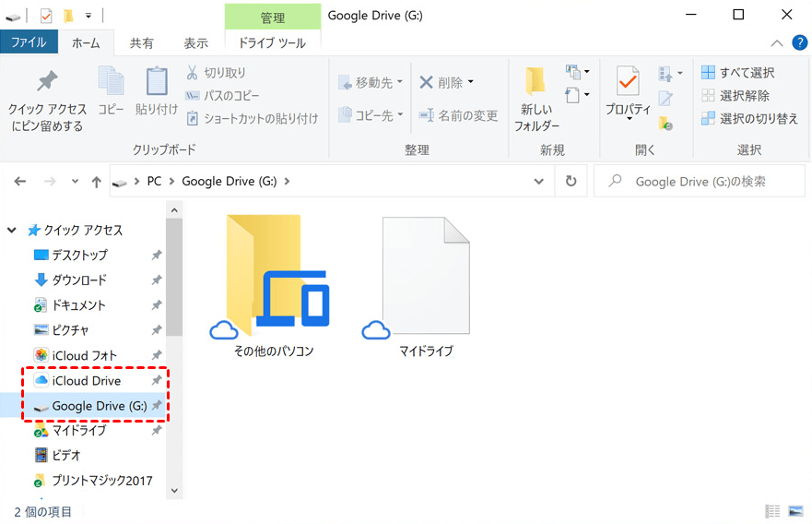The height and width of the screenshot is (524, 812).
Task: Click Select All (すべて選択)
Action: tap(737, 73)
